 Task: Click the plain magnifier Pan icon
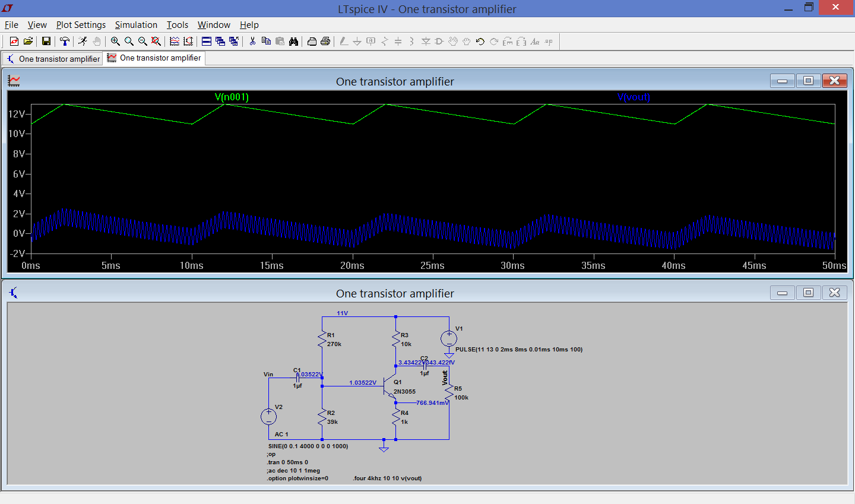(129, 41)
